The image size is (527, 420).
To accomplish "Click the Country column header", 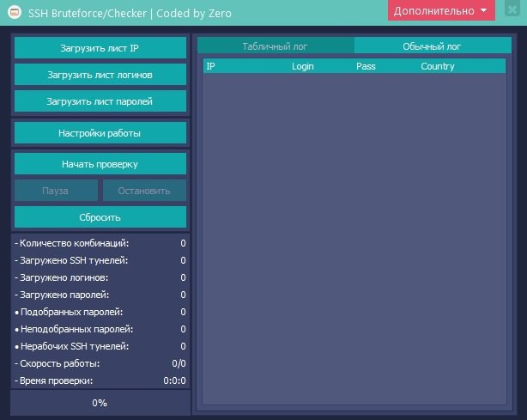I will pyautogui.click(x=438, y=66).
